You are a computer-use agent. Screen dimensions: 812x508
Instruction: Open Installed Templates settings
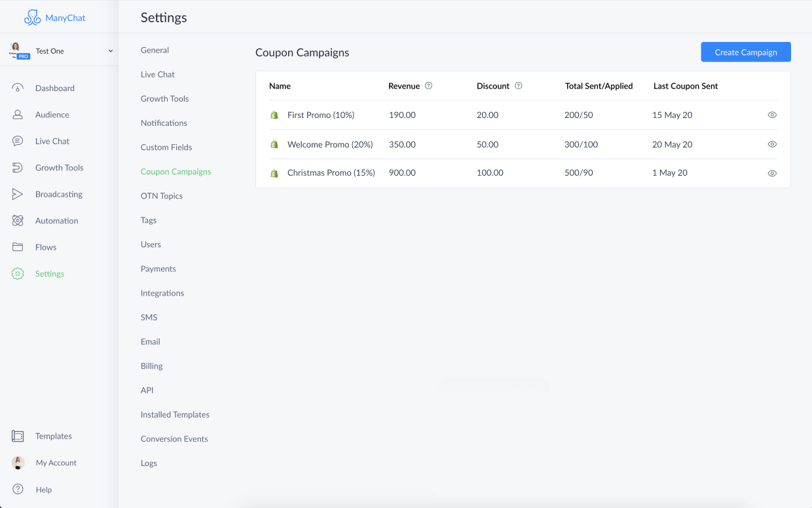175,415
